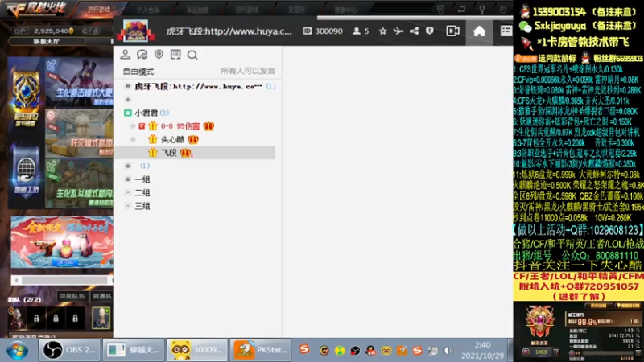The image size is (644, 362).
Task: Open the 金秋限定 event banner
Action: 62,242
